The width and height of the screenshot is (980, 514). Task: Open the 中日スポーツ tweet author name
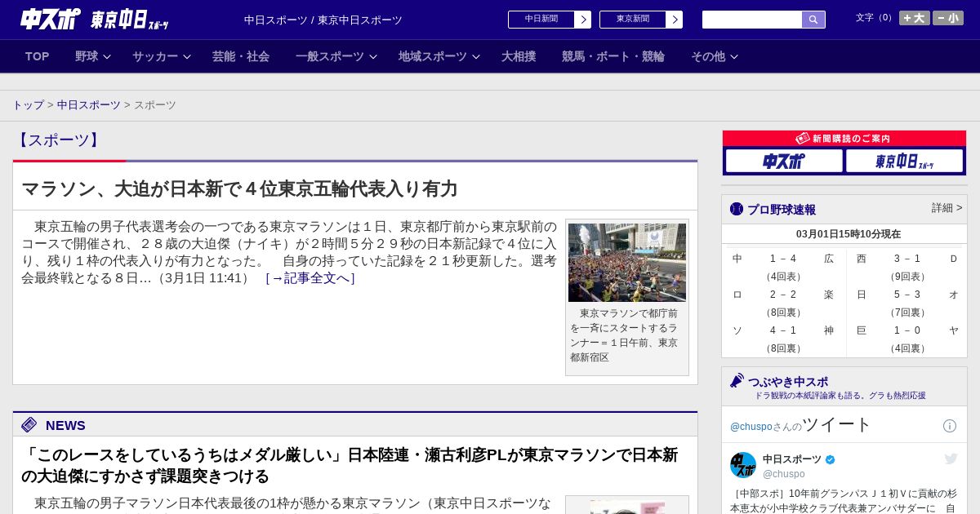point(792,459)
